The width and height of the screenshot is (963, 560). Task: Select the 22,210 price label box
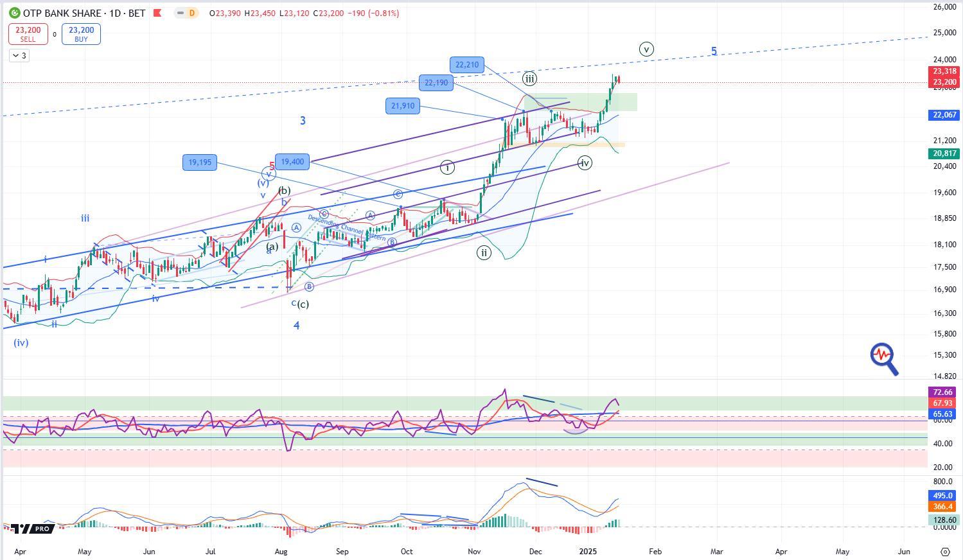click(x=467, y=65)
